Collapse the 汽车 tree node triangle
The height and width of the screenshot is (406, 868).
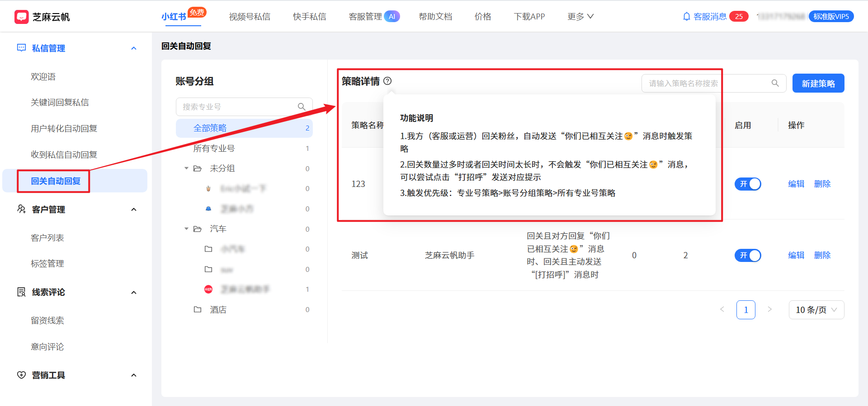[x=186, y=229]
